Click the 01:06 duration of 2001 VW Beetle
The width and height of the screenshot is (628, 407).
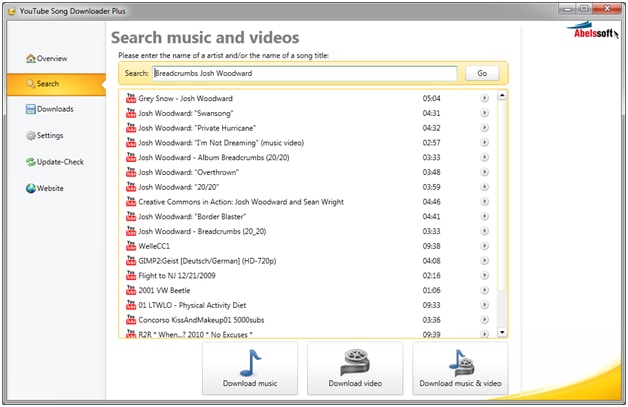click(x=431, y=290)
